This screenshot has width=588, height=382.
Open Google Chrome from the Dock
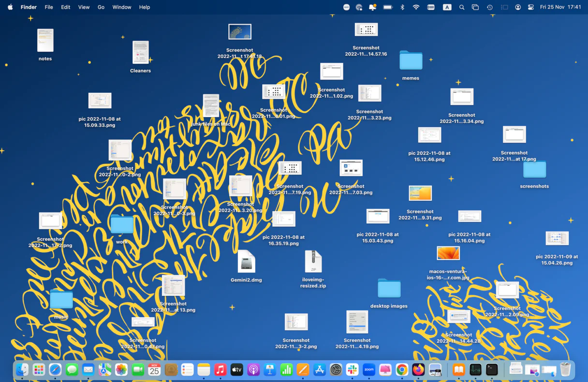(x=401, y=369)
